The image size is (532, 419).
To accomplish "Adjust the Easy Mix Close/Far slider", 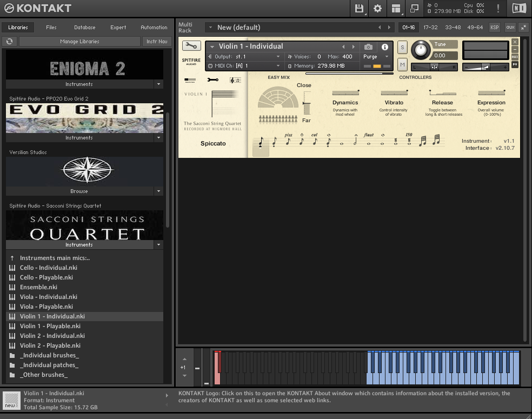I will coord(307,103).
